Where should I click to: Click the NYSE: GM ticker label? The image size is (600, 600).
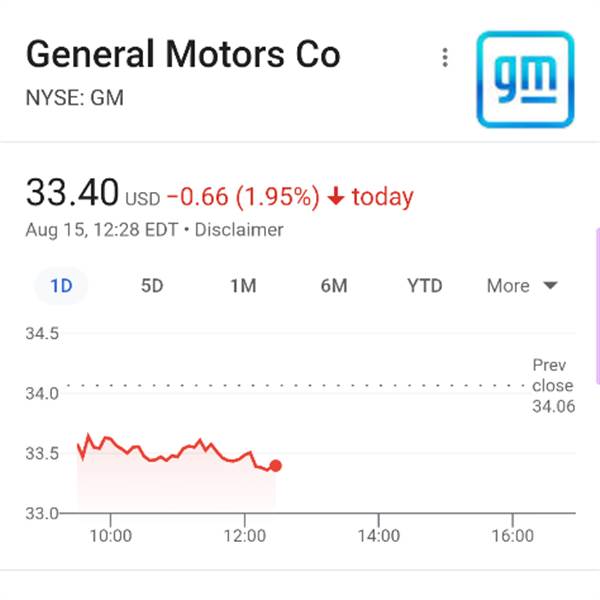pos(75,98)
